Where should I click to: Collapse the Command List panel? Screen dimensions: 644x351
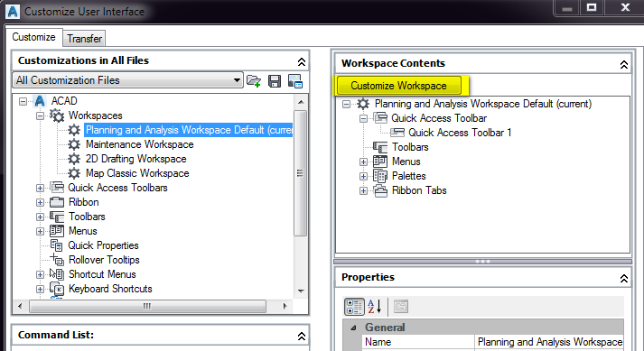(x=302, y=336)
